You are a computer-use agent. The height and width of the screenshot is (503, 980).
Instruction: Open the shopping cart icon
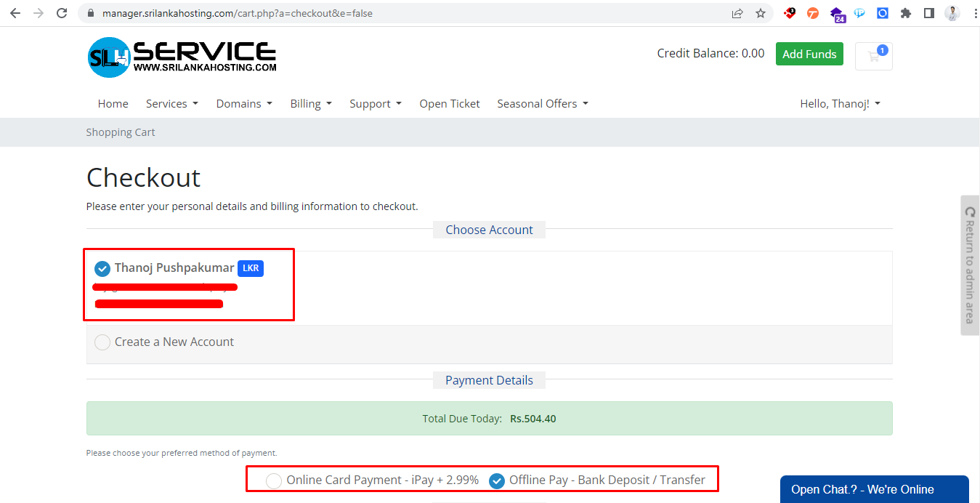point(873,56)
